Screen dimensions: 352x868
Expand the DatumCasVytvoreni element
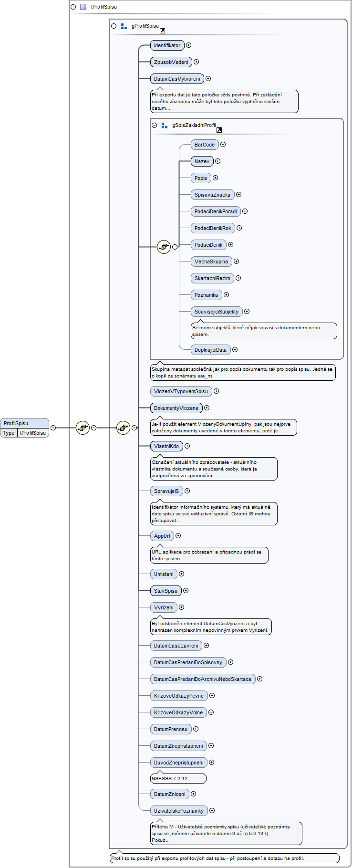(x=208, y=79)
